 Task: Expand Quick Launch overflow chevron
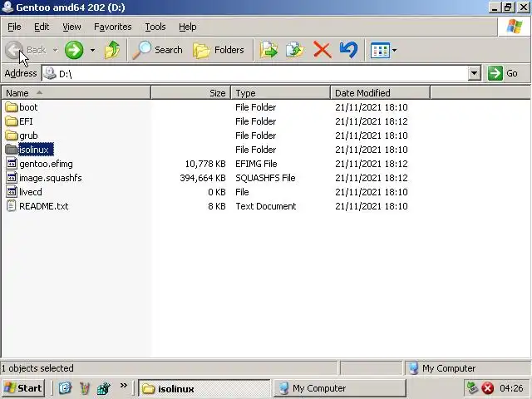coord(124,386)
